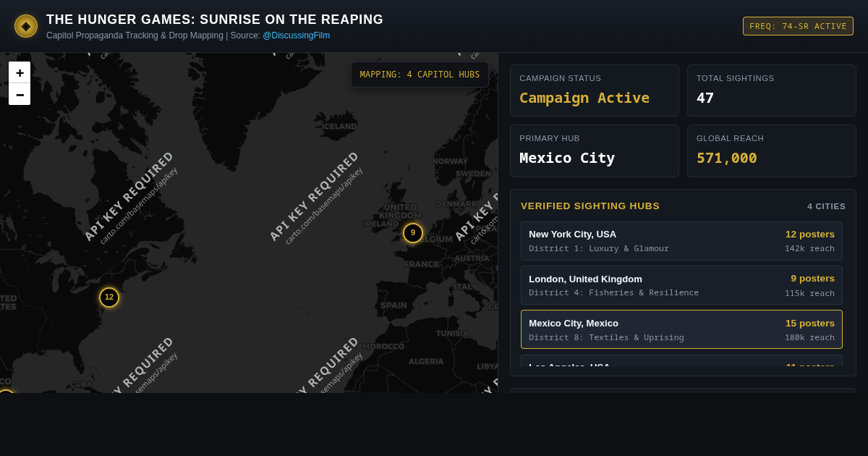The image size is (868, 456).
Task: Click the Campaign Status card
Action: point(595,90)
